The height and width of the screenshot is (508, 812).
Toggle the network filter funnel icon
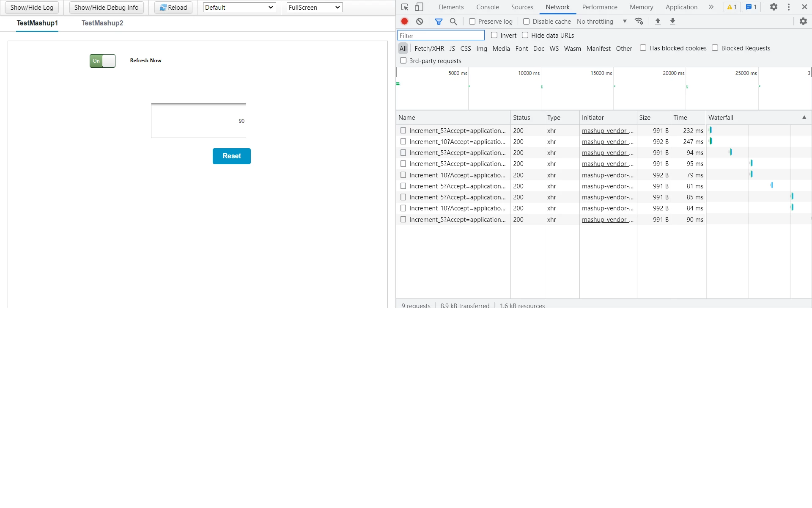coord(439,21)
